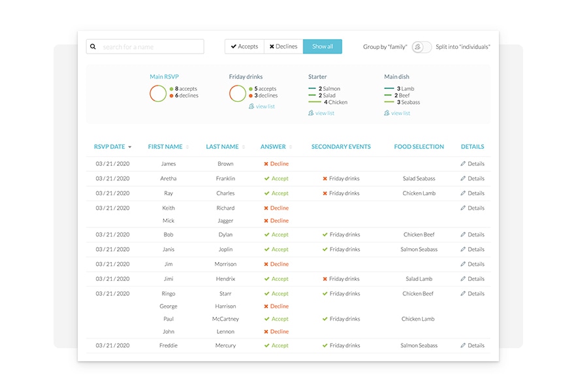
Task: Click pencil icon in Freddie Mercury row
Action: (x=463, y=346)
